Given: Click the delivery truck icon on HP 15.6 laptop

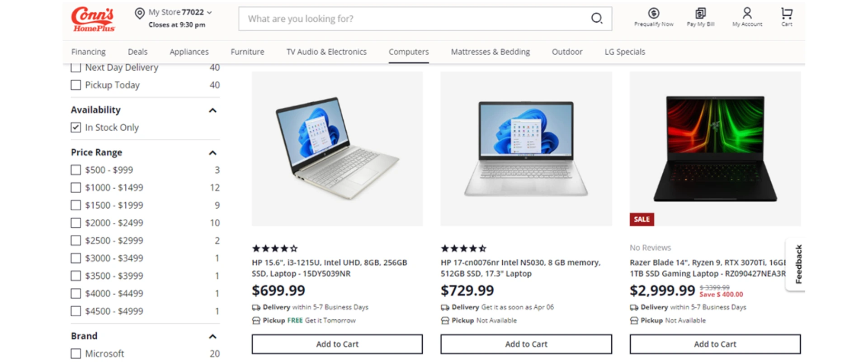Looking at the screenshot, I should click(256, 307).
